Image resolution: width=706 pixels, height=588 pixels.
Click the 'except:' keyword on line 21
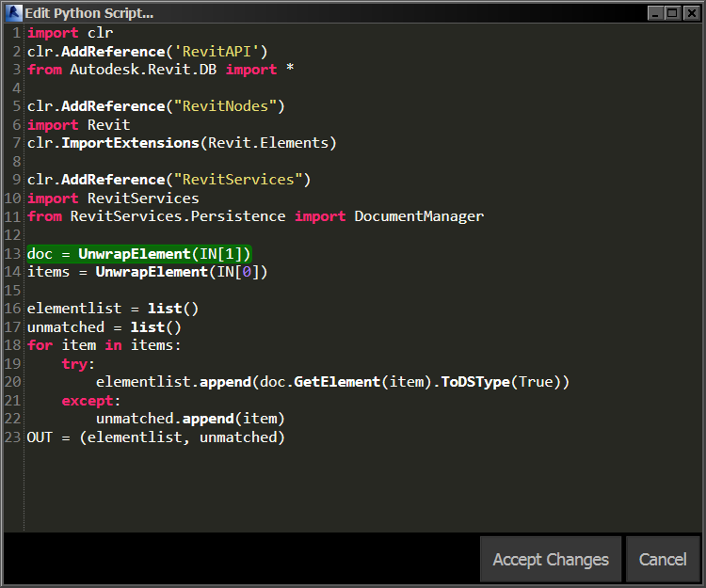[91, 401]
